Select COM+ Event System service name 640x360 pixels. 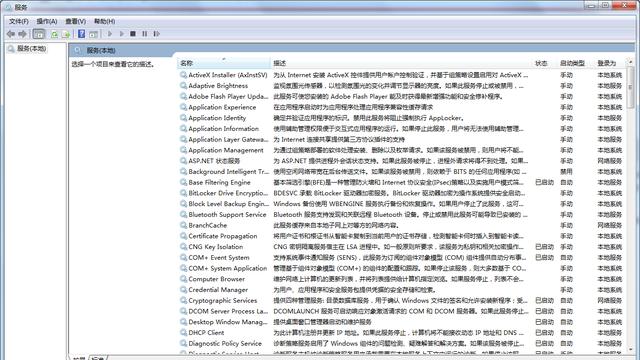coord(219,258)
